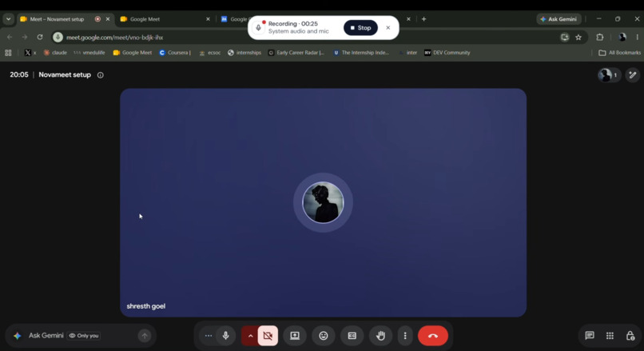
Task: Open meeting tools grid icon
Action: (610, 336)
